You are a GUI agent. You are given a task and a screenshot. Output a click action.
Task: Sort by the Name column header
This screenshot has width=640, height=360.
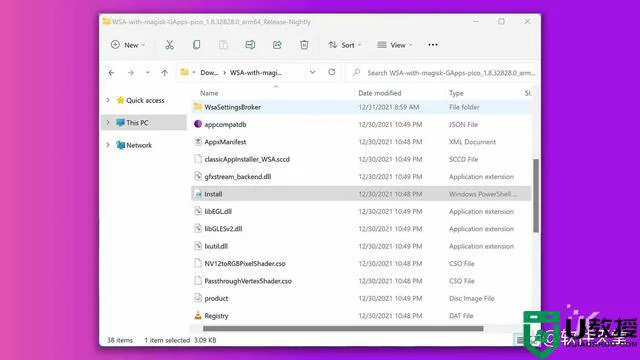(209, 93)
